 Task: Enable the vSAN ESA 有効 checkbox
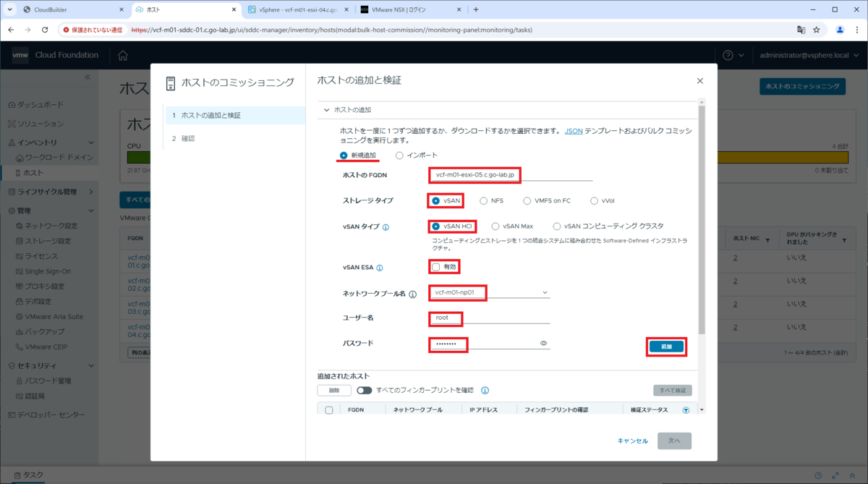[436, 267]
